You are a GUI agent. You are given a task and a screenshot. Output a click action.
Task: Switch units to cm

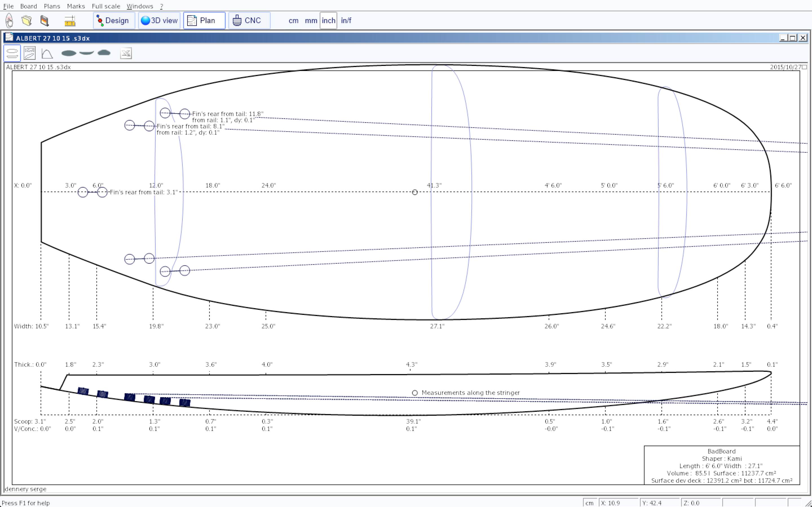tap(293, 21)
